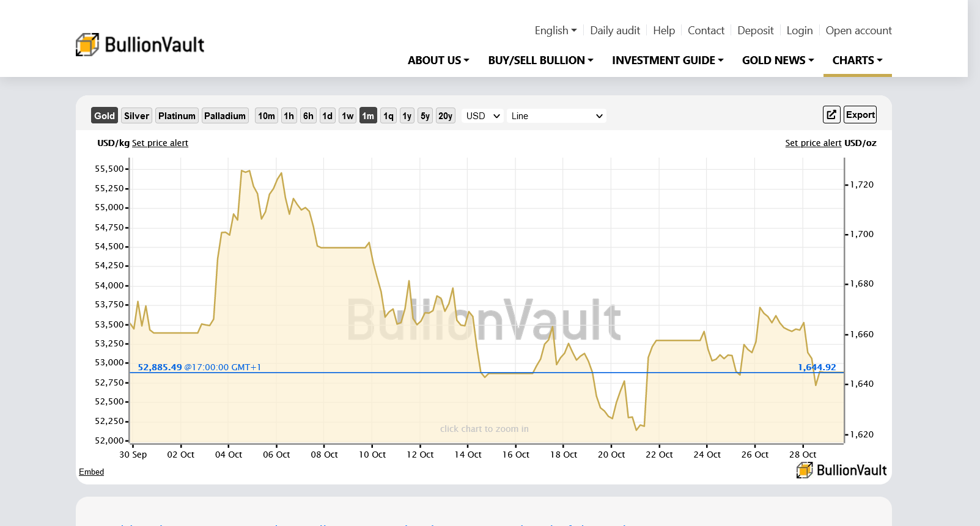Expand the English language menu

tap(555, 31)
